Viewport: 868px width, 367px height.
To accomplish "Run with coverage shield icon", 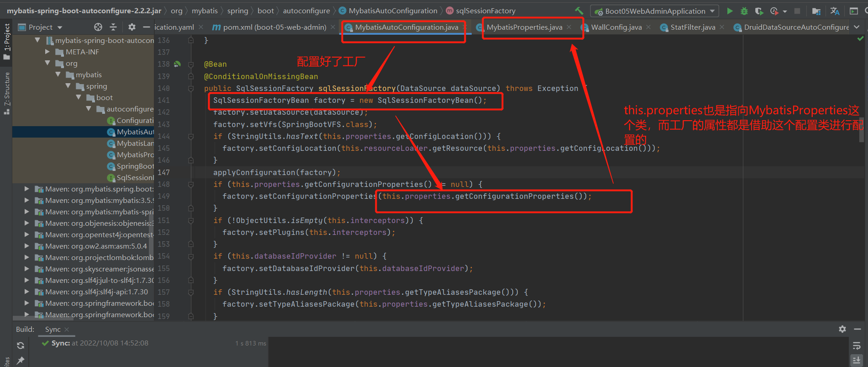I will [x=759, y=11].
